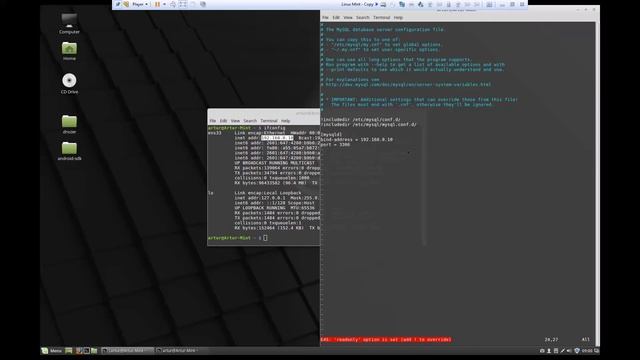
Task: Click the Send Ctrl+Alt+Del icon in VMware toolbar
Action: point(173,4)
